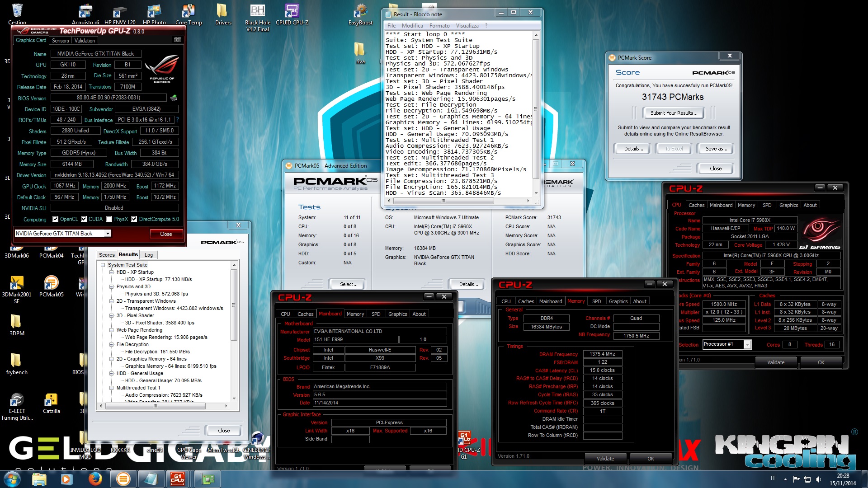Switch to the Scores tab in results window
Screen dimensions: 868x488
[x=107, y=255]
